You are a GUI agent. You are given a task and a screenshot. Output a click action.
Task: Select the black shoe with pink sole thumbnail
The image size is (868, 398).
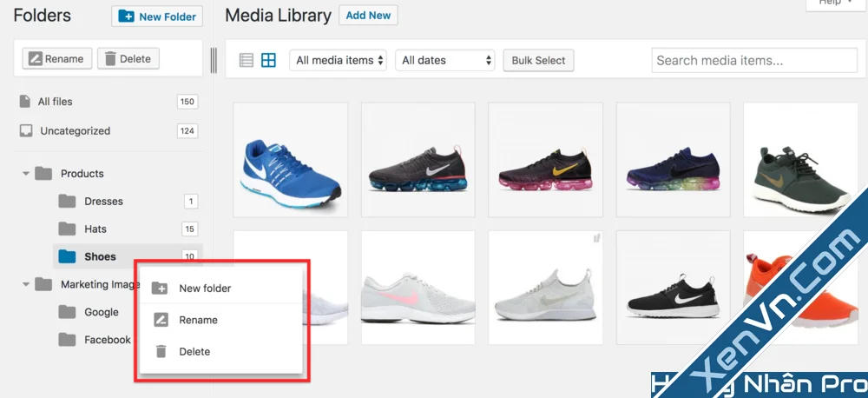(x=545, y=160)
